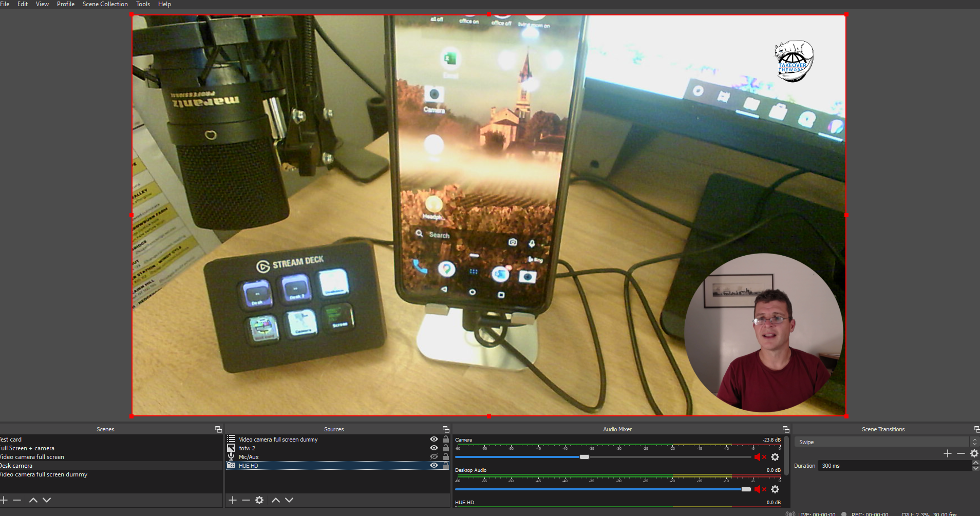Open the Help menu
980x516 pixels.
tap(164, 4)
